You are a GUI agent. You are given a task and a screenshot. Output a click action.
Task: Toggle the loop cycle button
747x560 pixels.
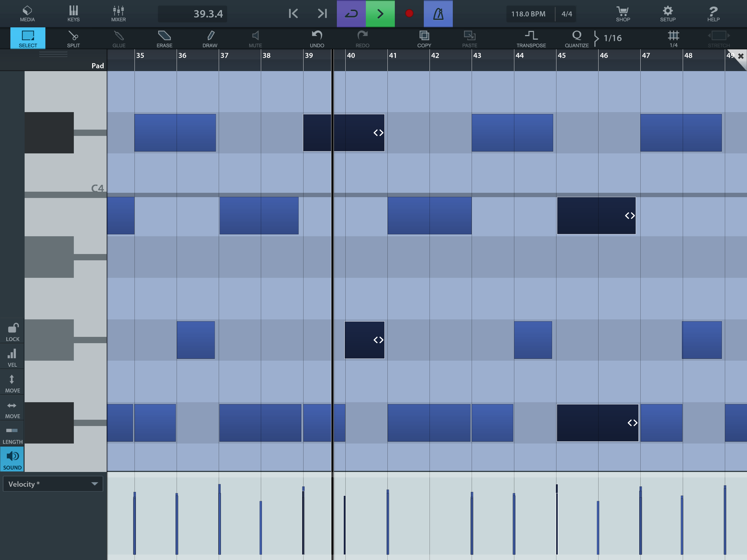click(x=351, y=14)
